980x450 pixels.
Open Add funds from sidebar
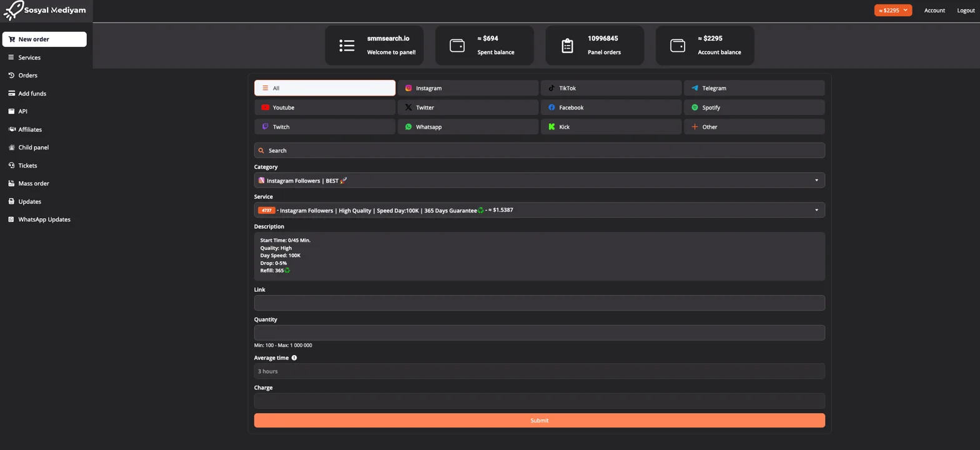tap(32, 94)
